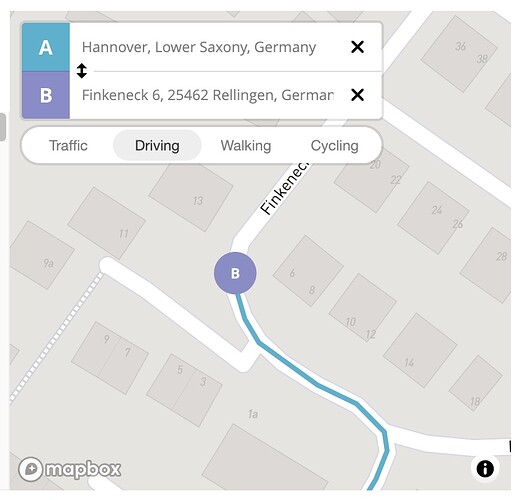This screenshot has height=500, width=523.
Task: Swap origin and destination with reverse arrows
Action: tap(82, 71)
